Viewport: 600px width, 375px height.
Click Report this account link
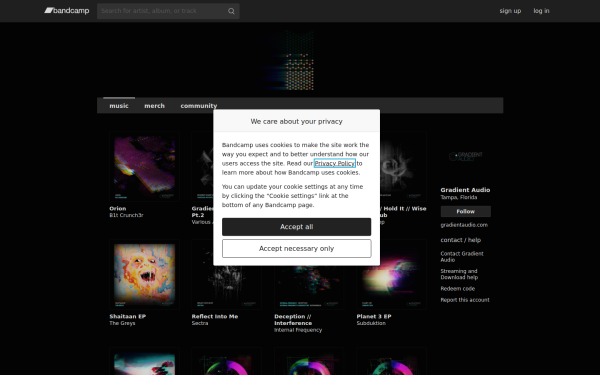pyautogui.click(x=465, y=300)
